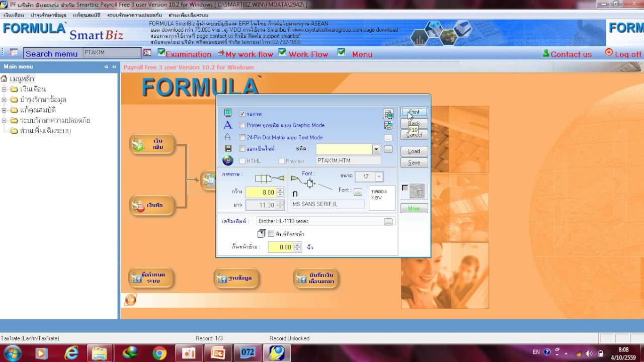Image resolution: width=644 pixels, height=362 pixels.
Task: Open the เงินเพิ่ม income module button
Action: tap(152, 144)
